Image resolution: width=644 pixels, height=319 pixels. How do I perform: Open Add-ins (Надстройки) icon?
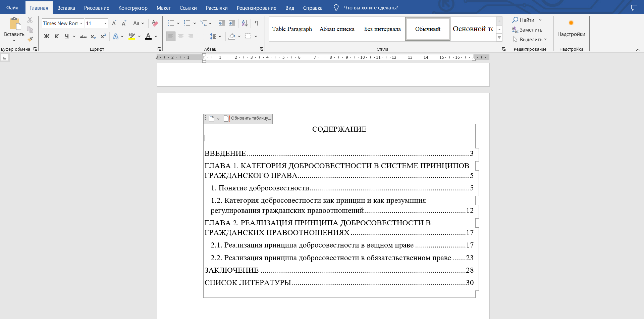[x=571, y=23]
